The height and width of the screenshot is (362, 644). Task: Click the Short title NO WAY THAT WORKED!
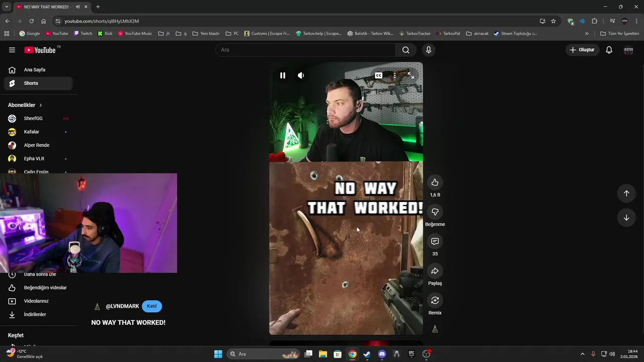click(128, 323)
